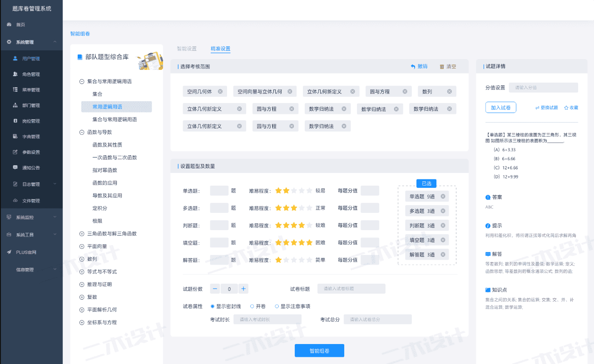Select the 显示密封线 radio option

tap(212, 306)
